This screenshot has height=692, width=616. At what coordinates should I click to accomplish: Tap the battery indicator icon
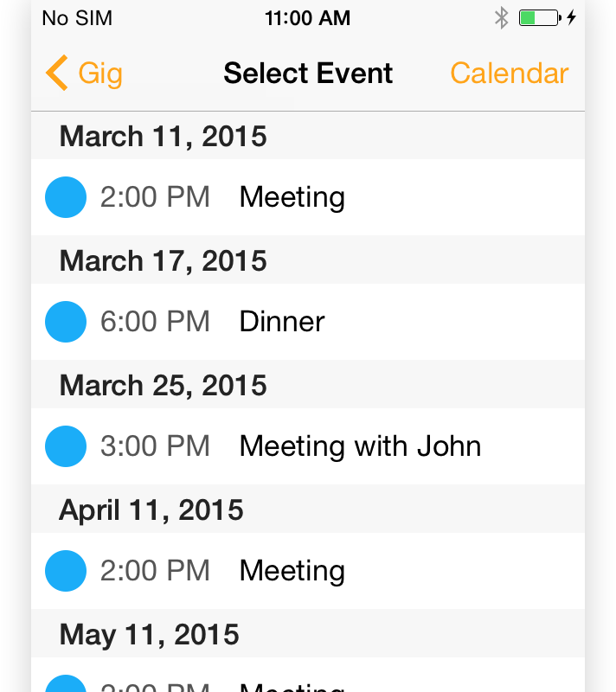[540, 18]
